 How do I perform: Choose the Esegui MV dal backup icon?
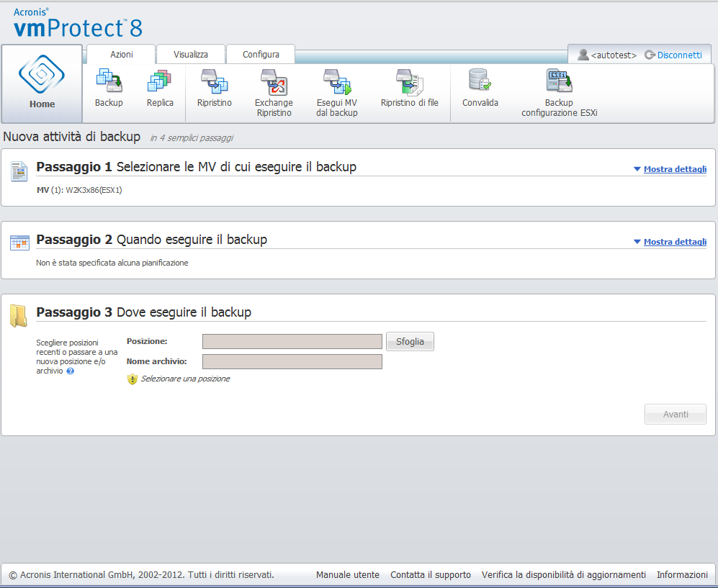[x=336, y=81]
